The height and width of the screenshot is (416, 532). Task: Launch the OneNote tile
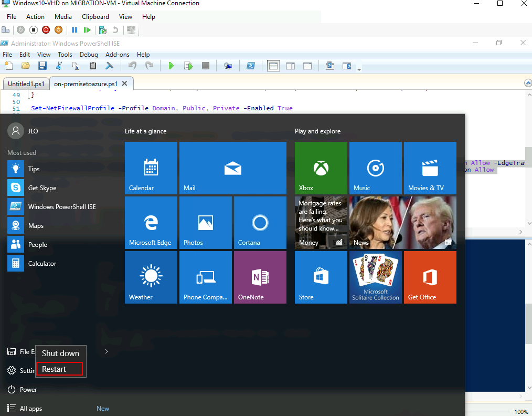click(x=260, y=277)
